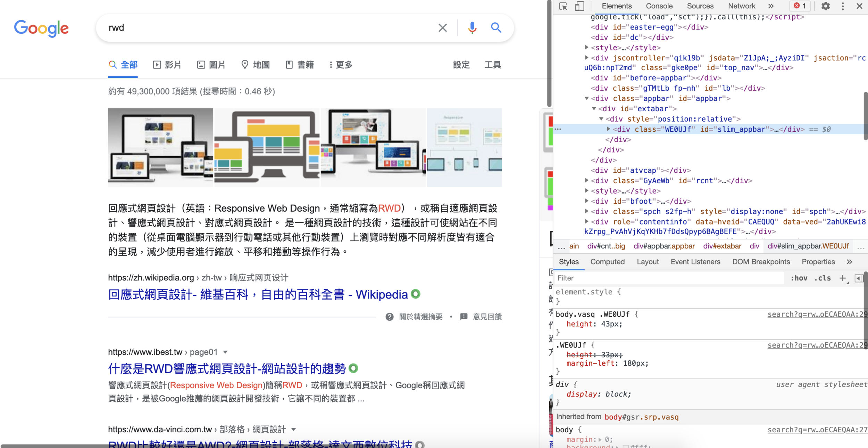Switch to the Console tab
The height and width of the screenshot is (448, 868).
click(x=659, y=6)
